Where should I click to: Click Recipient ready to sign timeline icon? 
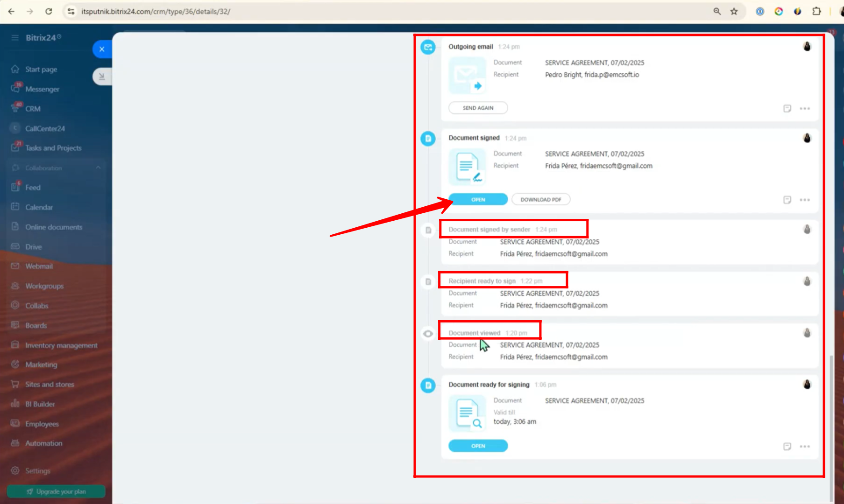428,282
